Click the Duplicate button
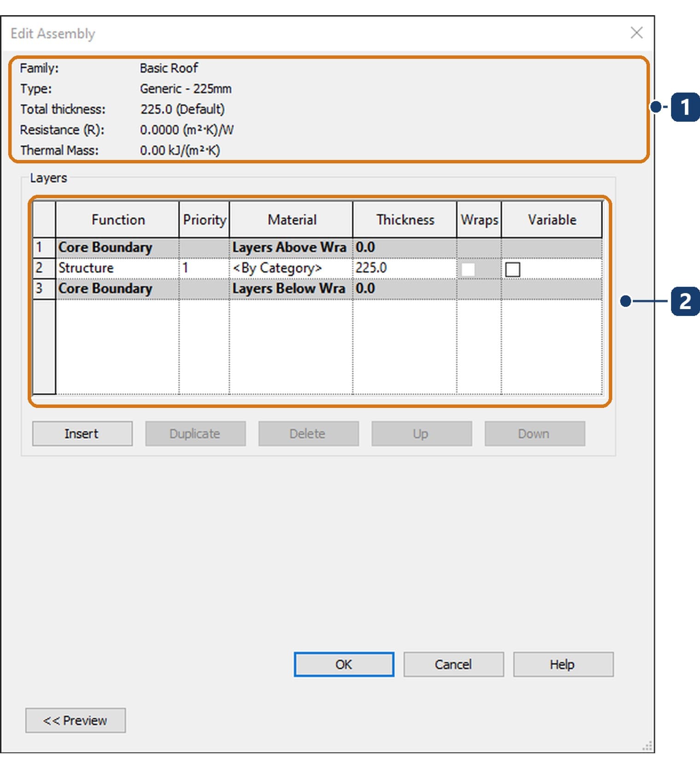This screenshot has width=700, height=768. point(195,433)
